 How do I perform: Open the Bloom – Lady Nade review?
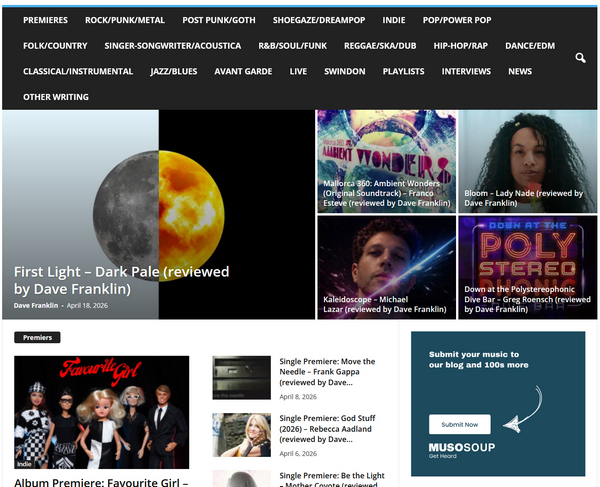pos(527,160)
